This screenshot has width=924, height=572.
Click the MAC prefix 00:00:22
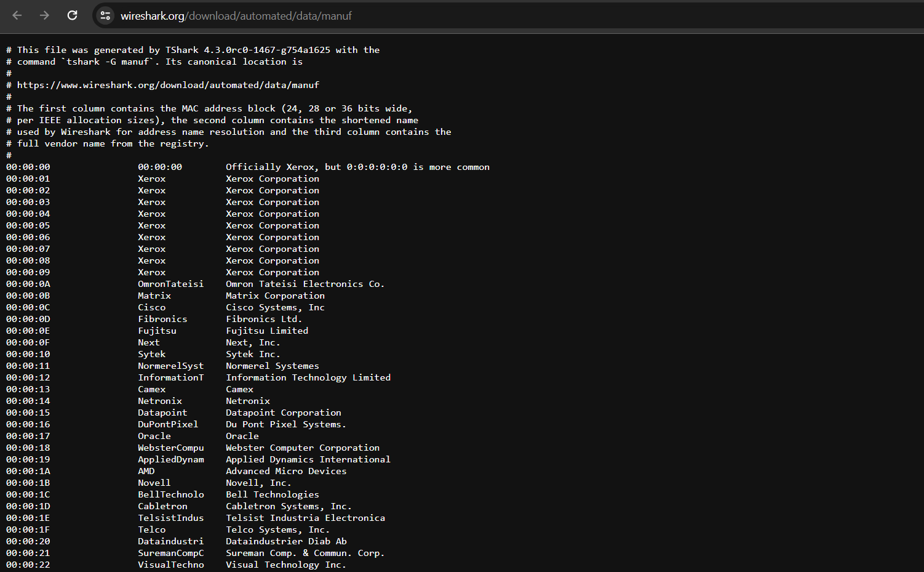[x=28, y=565]
